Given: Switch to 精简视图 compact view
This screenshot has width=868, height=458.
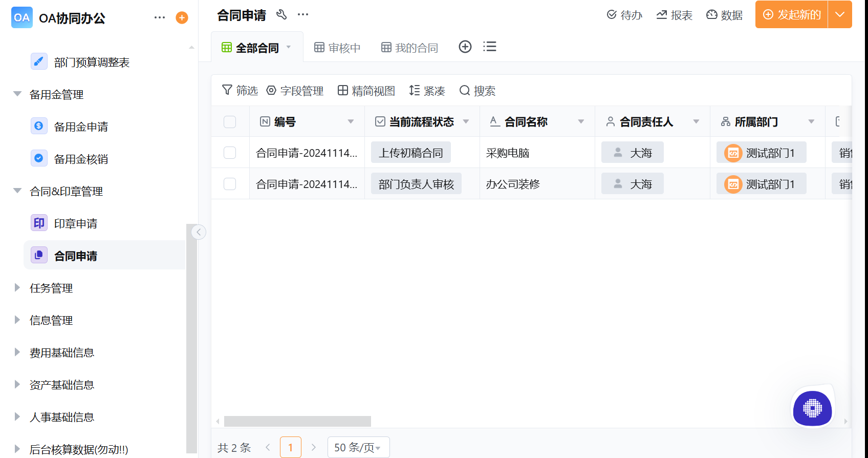Looking at the screenshot, I should click(x=366, y=91).
